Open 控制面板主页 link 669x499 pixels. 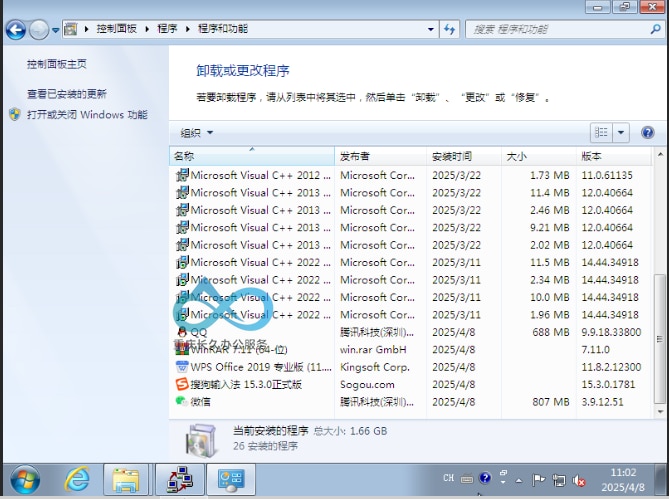(57, 64)
